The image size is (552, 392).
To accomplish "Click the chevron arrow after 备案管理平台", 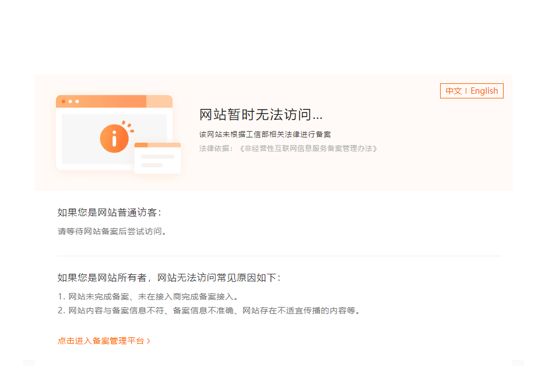I will tap(149, 341).
